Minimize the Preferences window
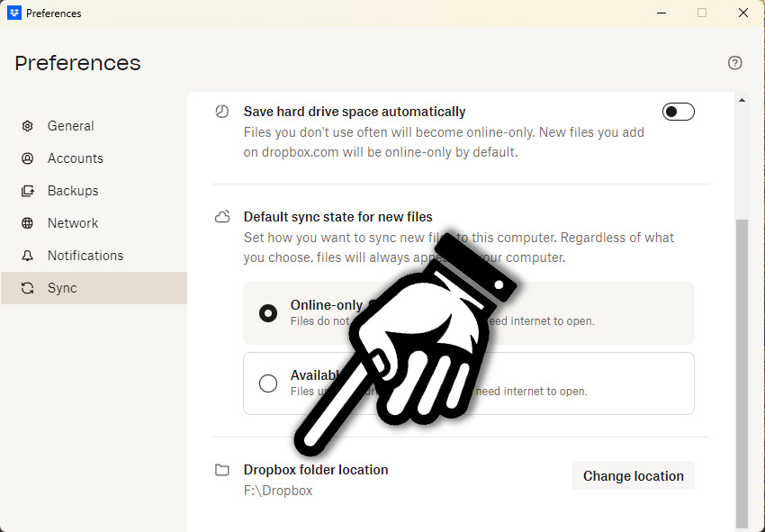This screenshot has width=765, height=532. (661, 14)
